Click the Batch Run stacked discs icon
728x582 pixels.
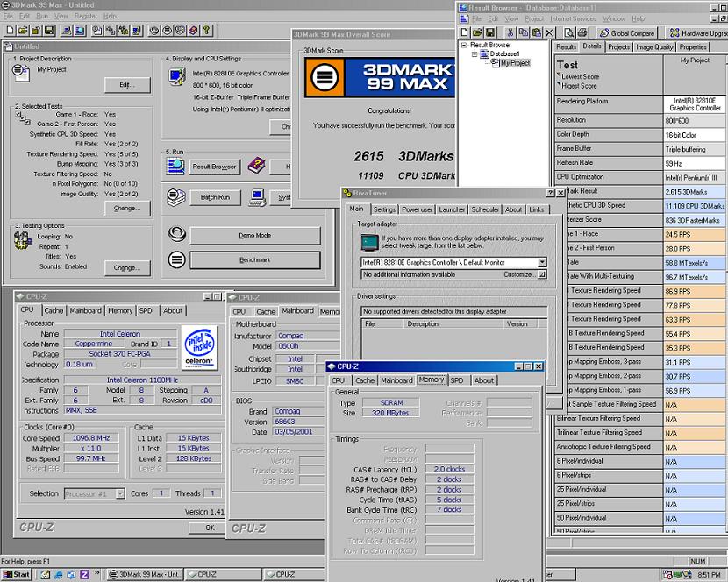tap(176, 197)
